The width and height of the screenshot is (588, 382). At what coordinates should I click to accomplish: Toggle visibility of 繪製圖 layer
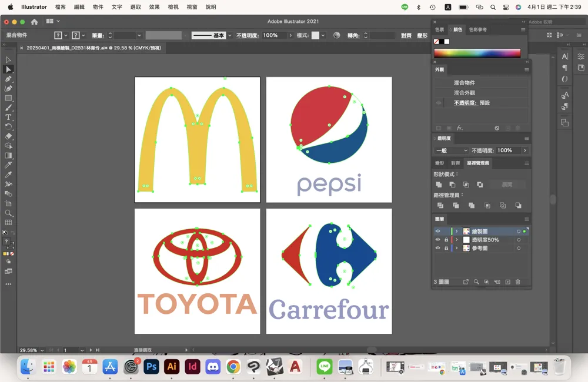click(437, 232)
